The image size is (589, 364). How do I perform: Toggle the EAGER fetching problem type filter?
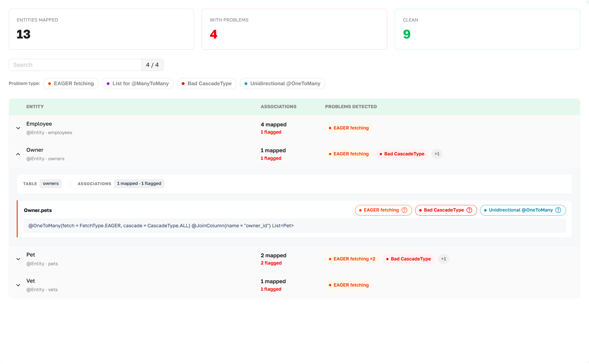tap(71, 83)
